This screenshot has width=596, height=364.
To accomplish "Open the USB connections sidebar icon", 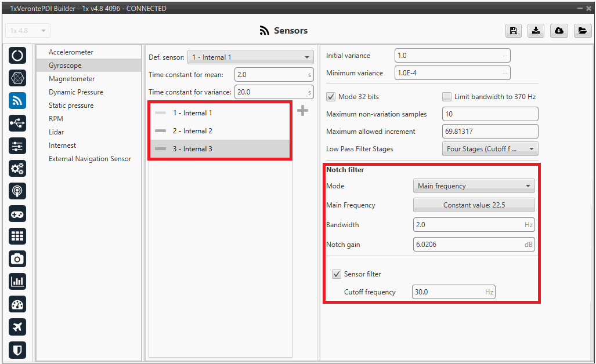I will pyautogui.click(x=17, y=123).
